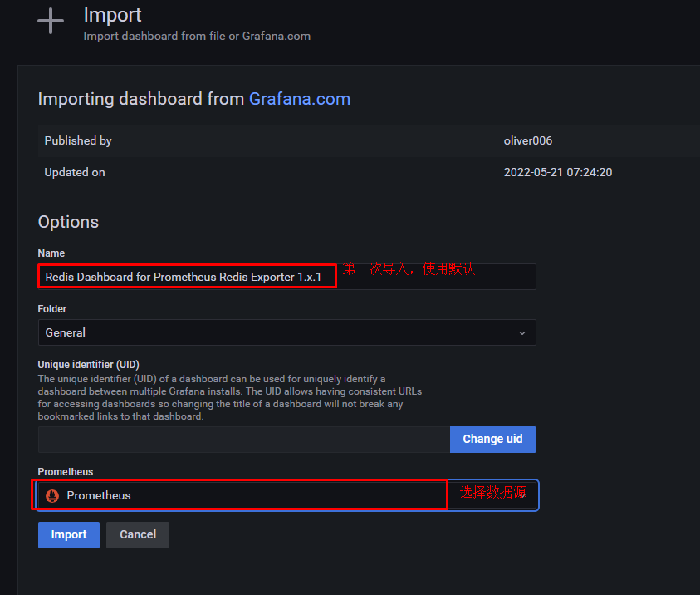
Task: Click the Unique identifier UID field
Action: 244,439
